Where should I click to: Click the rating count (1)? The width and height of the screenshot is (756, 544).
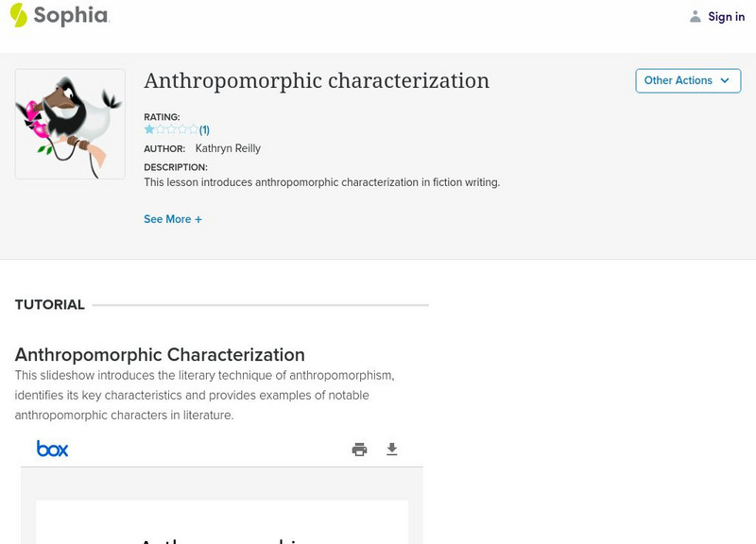point(204,130)
